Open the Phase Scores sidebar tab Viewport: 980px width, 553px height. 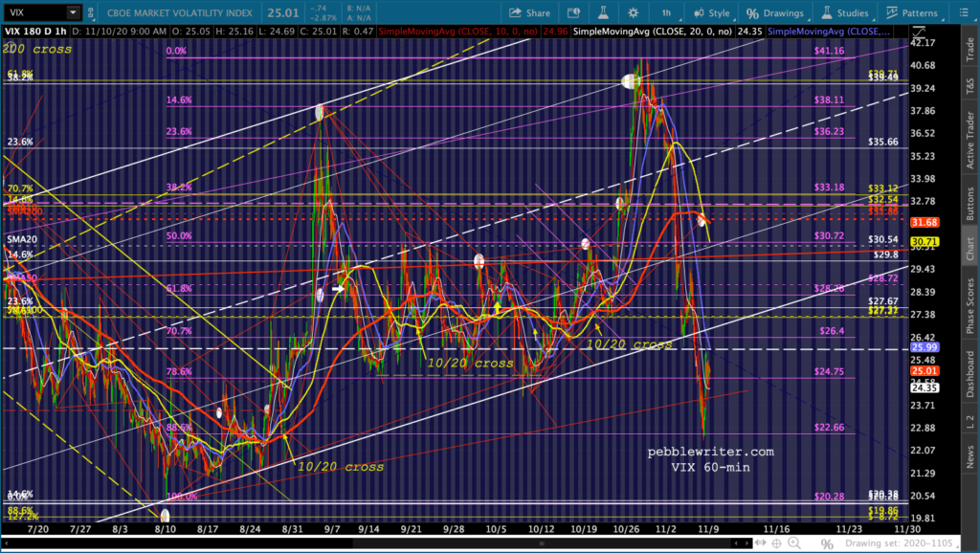[970, 306]
